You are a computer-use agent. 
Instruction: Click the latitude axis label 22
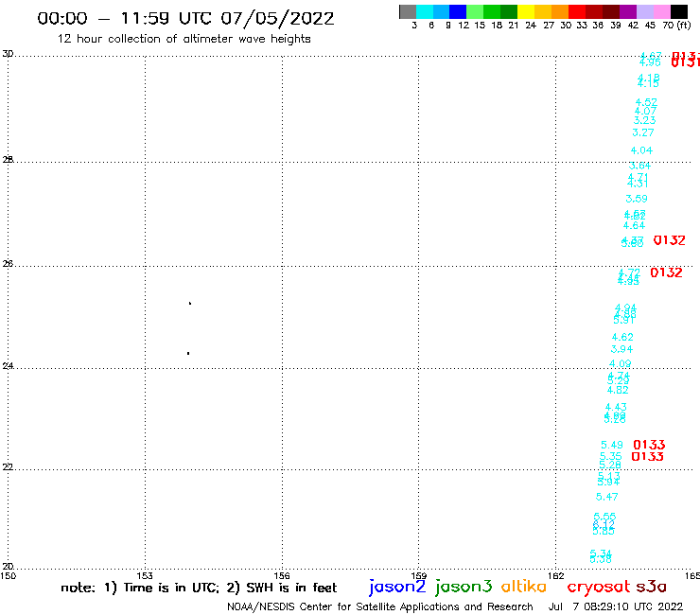[8, 466]
